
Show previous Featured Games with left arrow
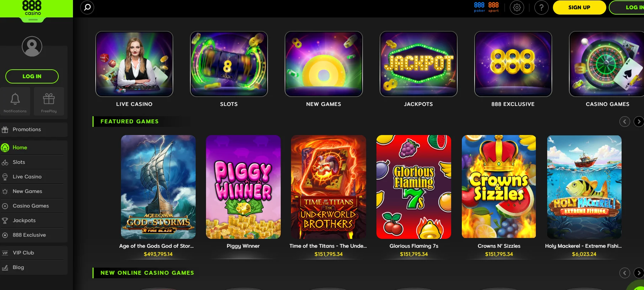pyautogui.click(x=624, y=122)
